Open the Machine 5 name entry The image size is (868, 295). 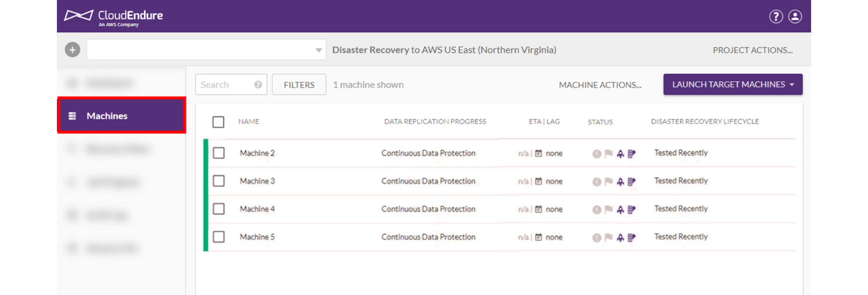[257, 236]
